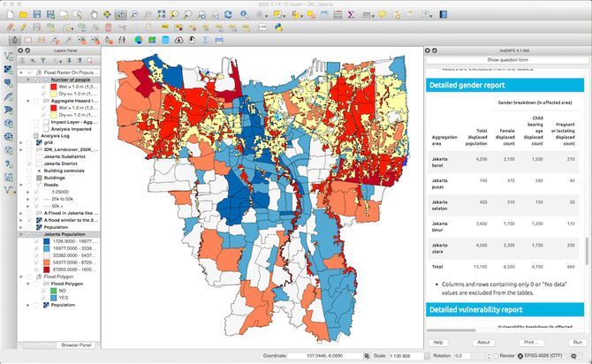Screen dimensions: 592x364
Task: Click the Print button in InaSAFE panel
Action: click(x=530, y=342)
